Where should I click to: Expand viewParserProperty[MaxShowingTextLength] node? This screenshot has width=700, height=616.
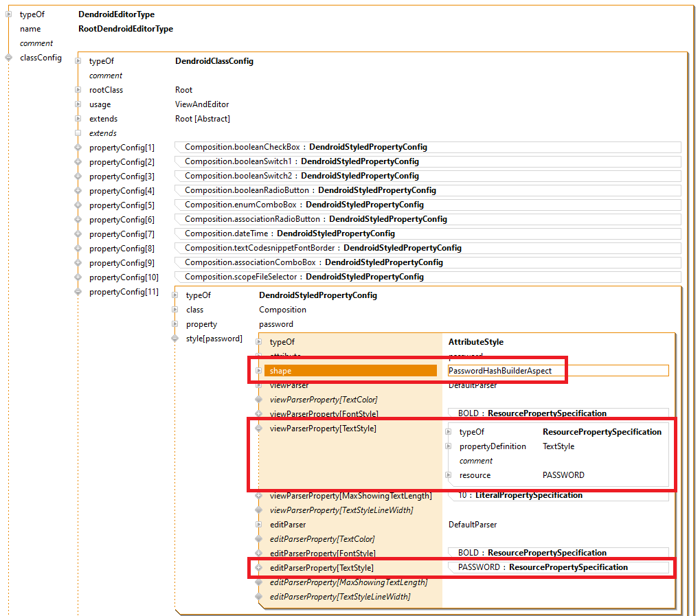259,496
